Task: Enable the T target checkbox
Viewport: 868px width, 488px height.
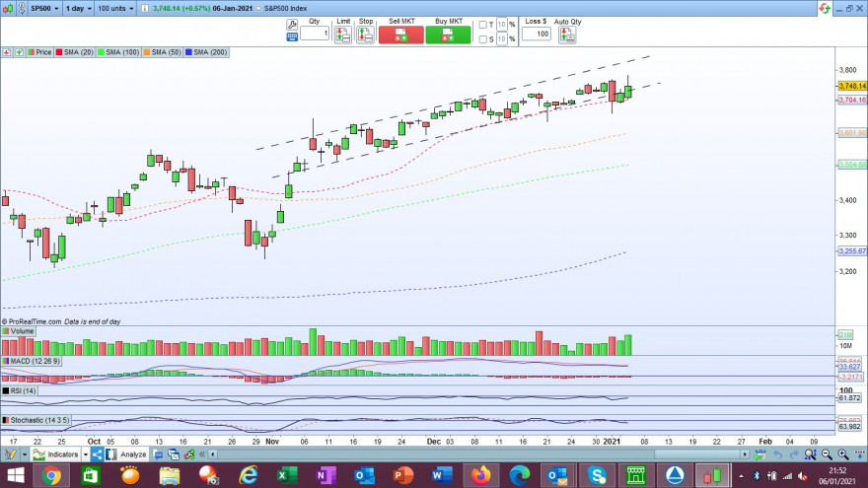Action: pyautogui.click(x=482, y=25)
